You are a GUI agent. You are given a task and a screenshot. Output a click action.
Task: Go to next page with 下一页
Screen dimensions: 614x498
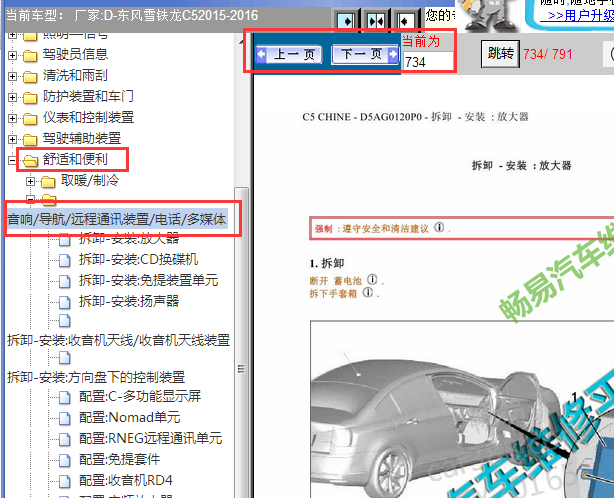(365, 54)
